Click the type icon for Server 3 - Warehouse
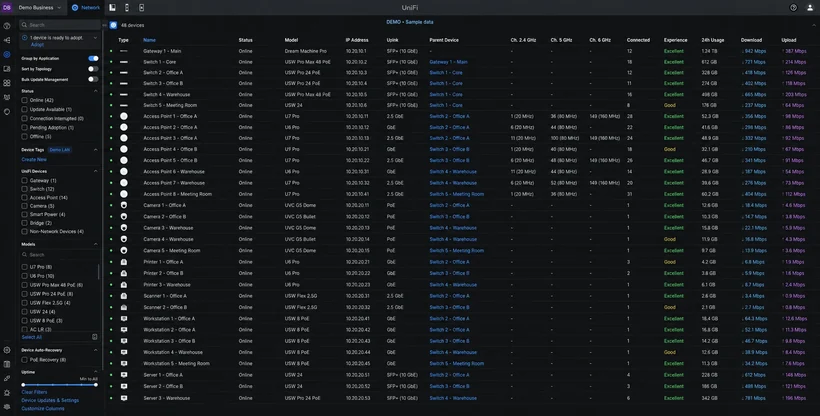Image resolution: width=820 pixels, height=416 pixels. (x=124, y=398)
